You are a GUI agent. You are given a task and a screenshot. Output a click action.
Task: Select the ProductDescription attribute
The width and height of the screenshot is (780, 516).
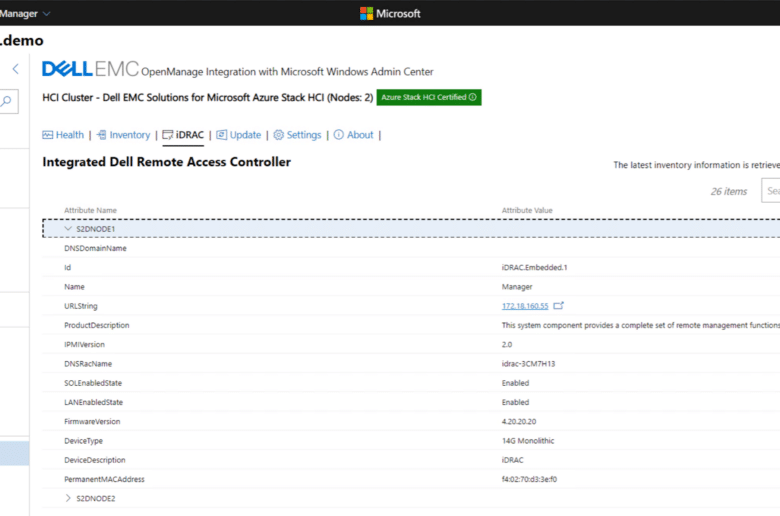97,325
